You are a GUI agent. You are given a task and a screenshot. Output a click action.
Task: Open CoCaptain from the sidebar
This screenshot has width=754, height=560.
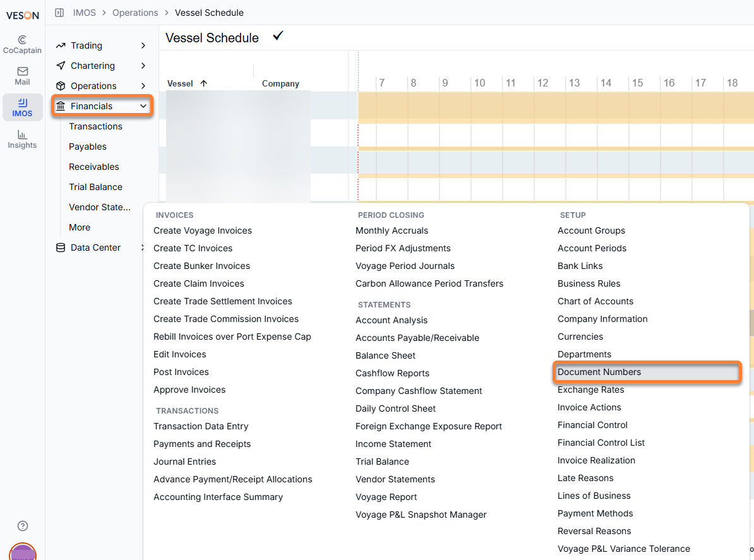coord(22,44)
